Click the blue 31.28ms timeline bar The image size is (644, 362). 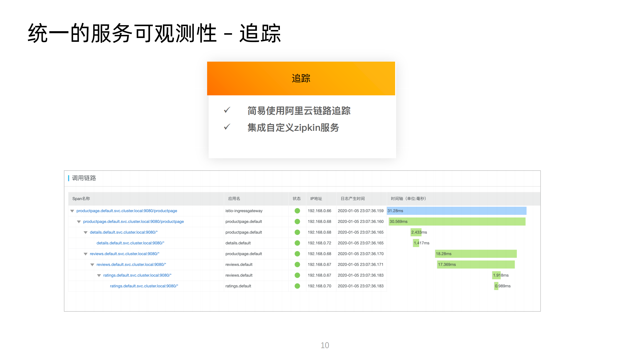click(456, 211)
